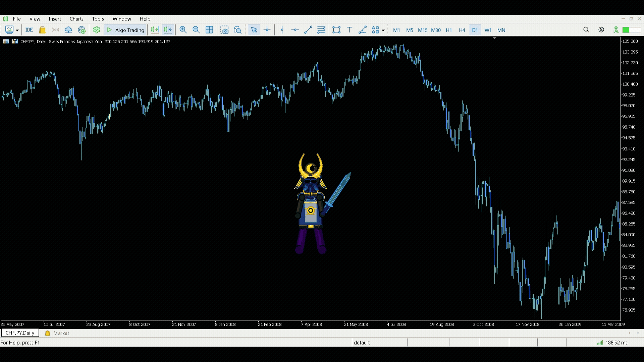
Task: Click the green level progress bar
Action: 632,30
